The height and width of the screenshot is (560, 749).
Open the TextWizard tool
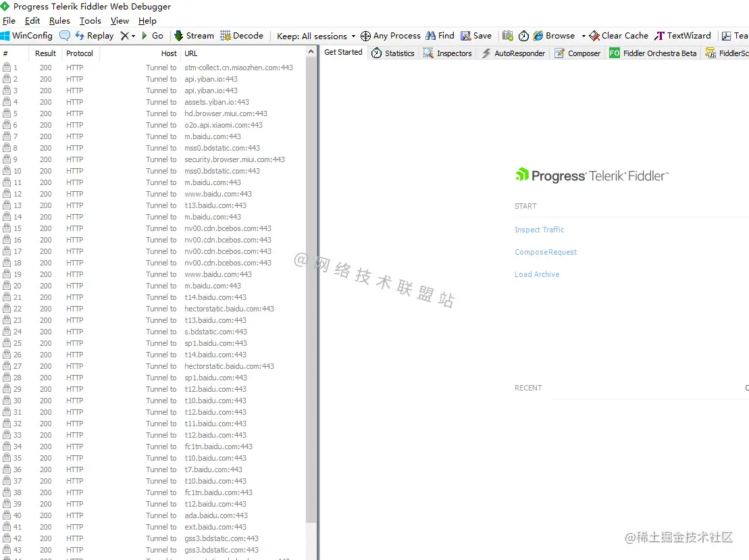pyautogui.click(x=683, y=36)
